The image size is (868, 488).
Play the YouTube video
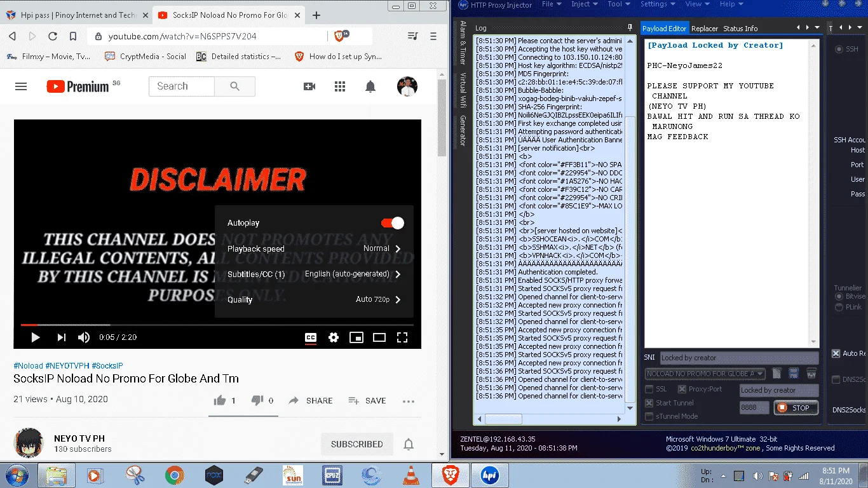coord(36,337)
